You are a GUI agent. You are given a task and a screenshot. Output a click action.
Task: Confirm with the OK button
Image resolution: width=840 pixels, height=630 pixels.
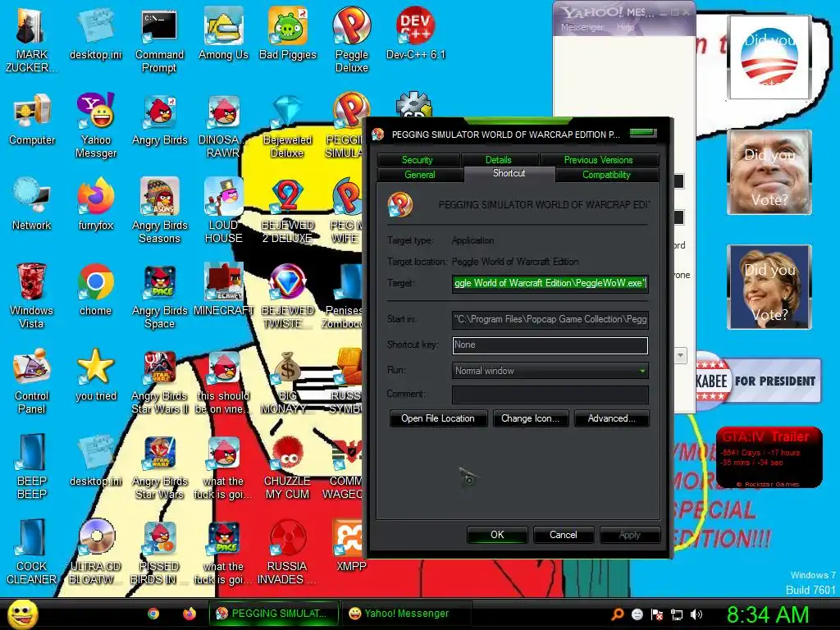coord(497,535)
